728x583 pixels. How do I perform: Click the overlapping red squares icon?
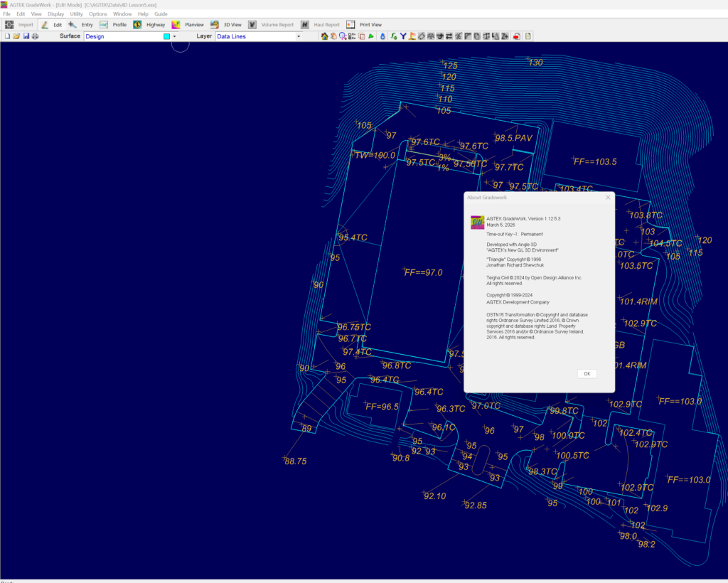pos(362,36)
